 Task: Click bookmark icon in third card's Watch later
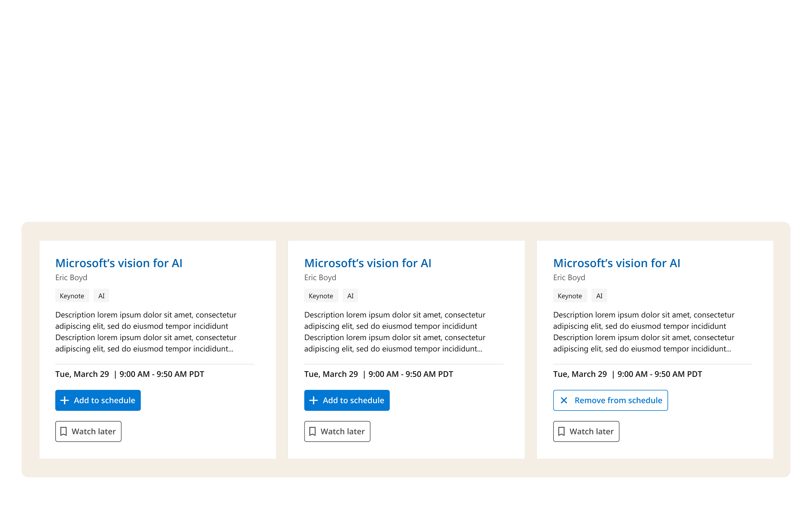tap(562, 432)
